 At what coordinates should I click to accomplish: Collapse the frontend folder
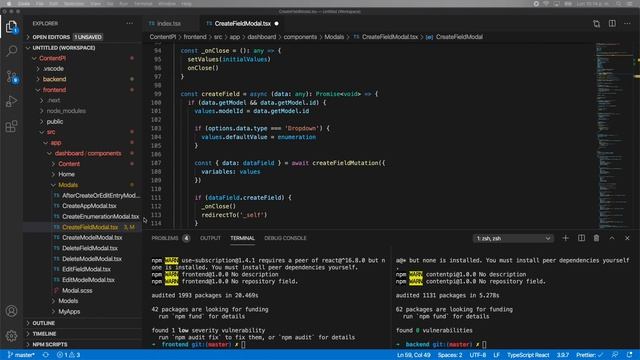point(82,90)
